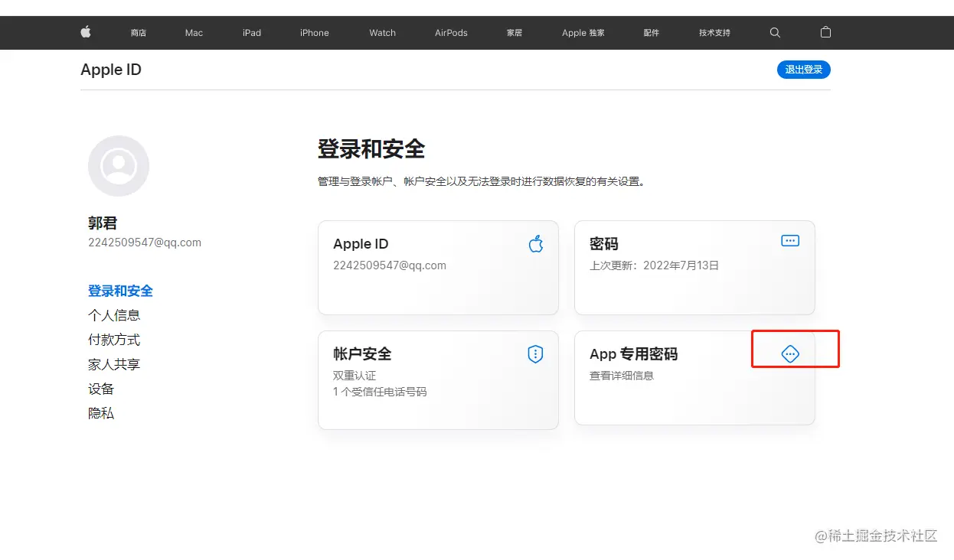Switch to the 个人信息 sidebar section
The image size is (954, 560).
(x=114, y=315)
